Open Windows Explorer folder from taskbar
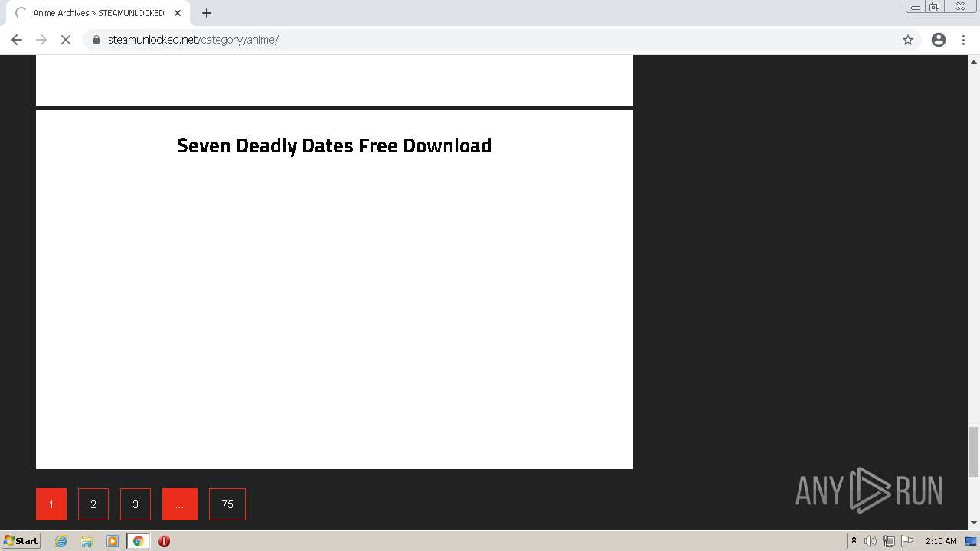This screenshot has height=551, width=980. click(x=87, y=541)
